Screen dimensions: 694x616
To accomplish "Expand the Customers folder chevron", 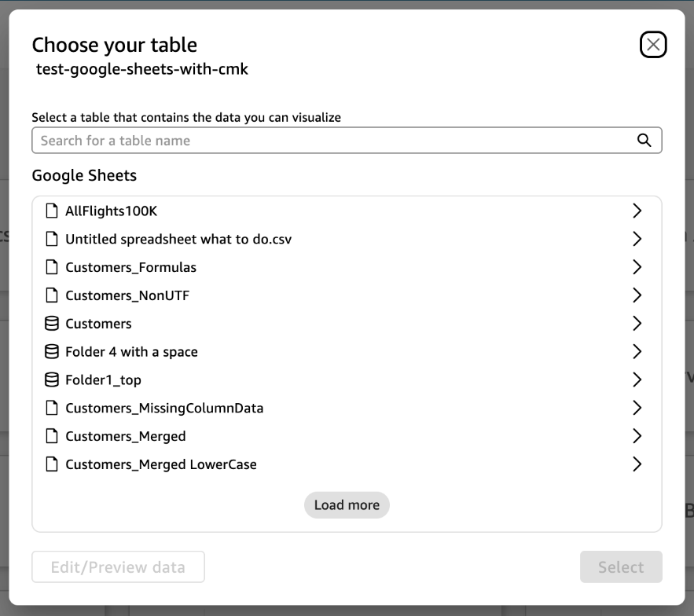I will point(637,324).
